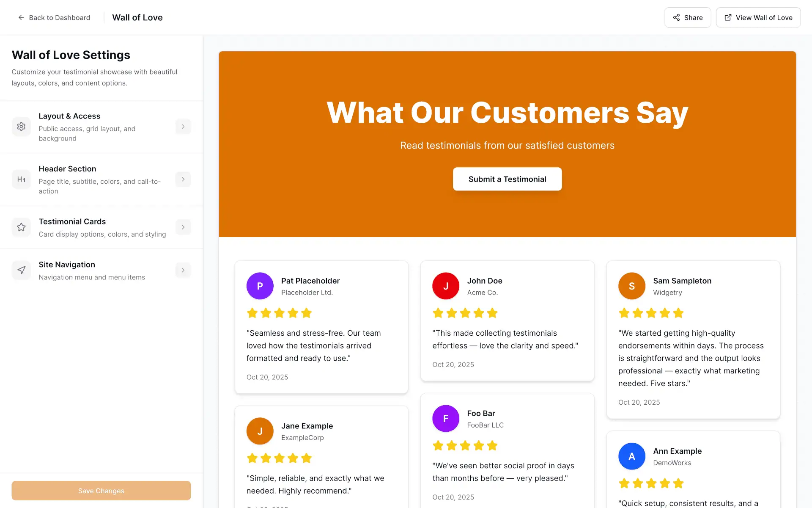The height and width of the screenshot is (508, 812).
Task: Expand the Testimonial Cards chevron
Action: point(183,227)
